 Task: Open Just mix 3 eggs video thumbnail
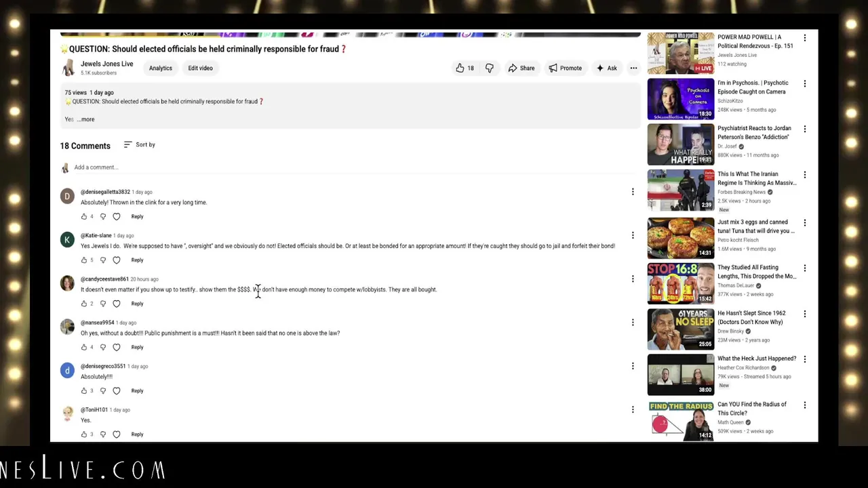pyautogui.click(x=680, y=237)
